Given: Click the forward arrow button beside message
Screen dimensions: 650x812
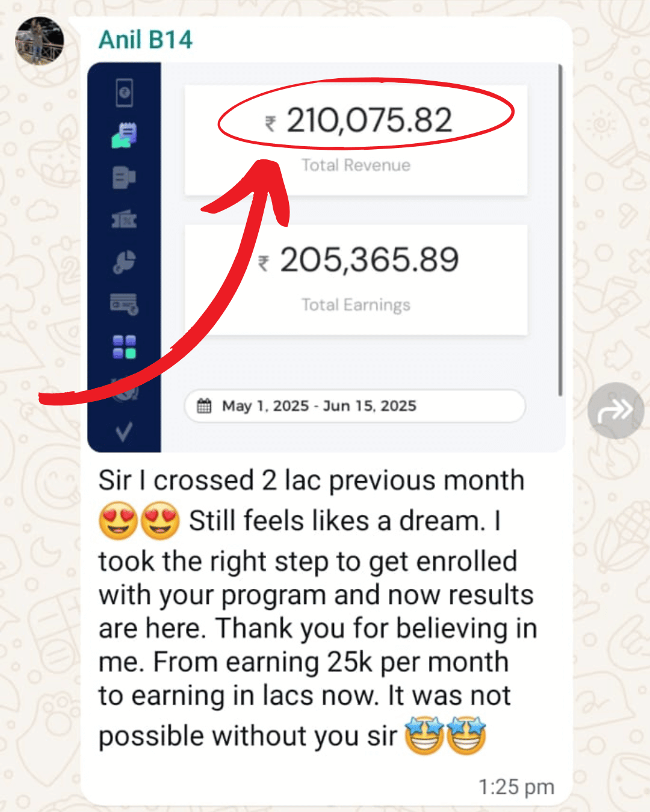Looking at the screenshot, I should (616, 411).
